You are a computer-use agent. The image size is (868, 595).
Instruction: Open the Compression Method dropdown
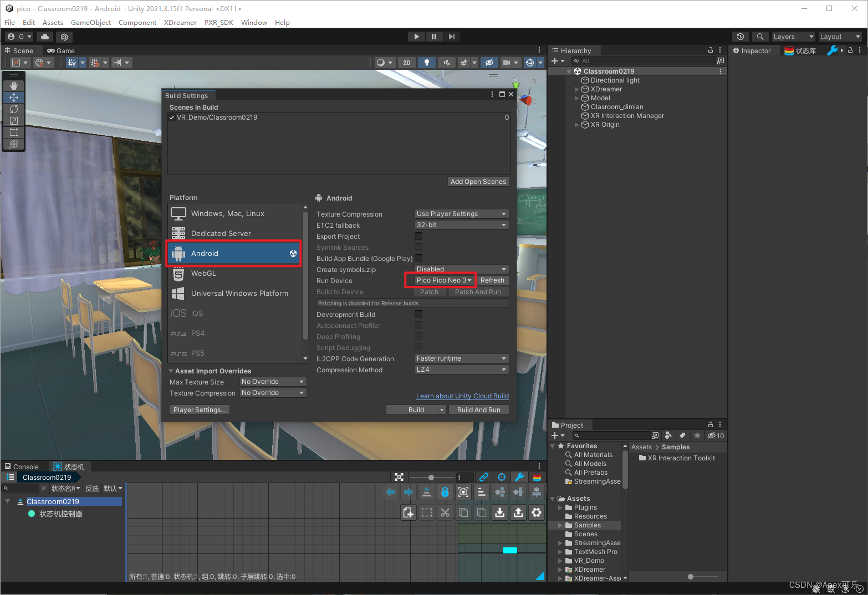[x=462, y=370]
